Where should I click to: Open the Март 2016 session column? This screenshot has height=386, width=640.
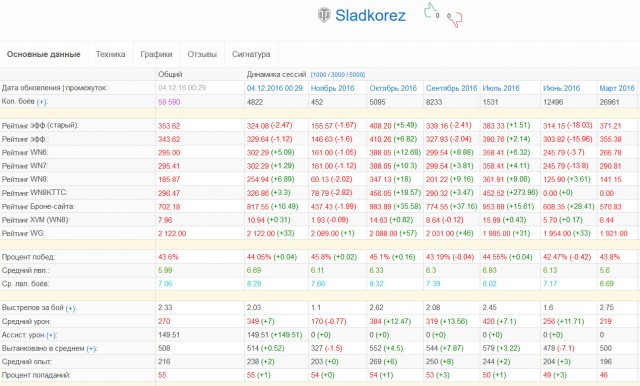[617, 88]
